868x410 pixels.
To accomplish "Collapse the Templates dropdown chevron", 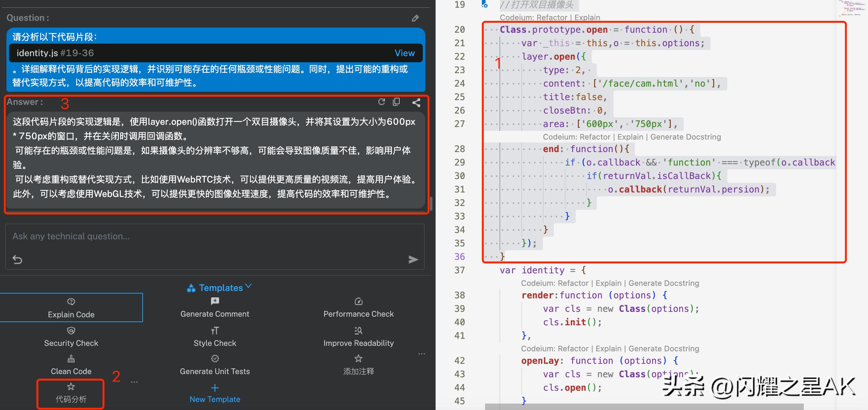I will tap(248, 286).
